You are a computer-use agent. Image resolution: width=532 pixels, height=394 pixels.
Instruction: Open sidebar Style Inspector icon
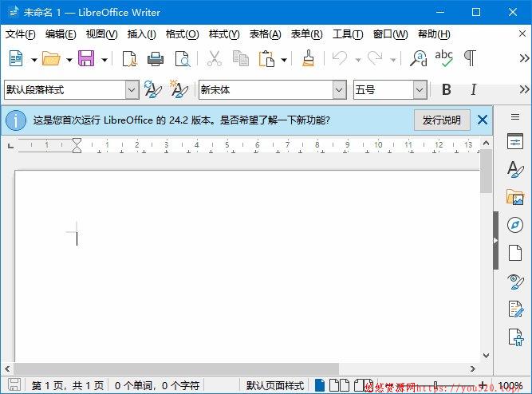tap(515, 282)
